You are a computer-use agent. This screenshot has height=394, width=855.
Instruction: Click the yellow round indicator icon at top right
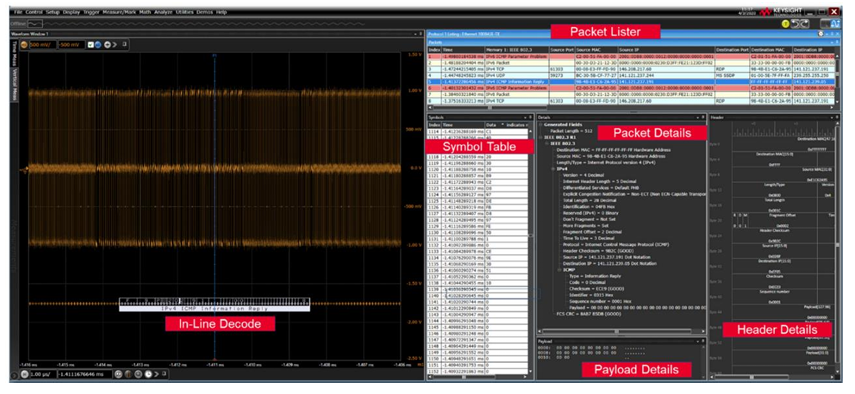click(786, 24)
